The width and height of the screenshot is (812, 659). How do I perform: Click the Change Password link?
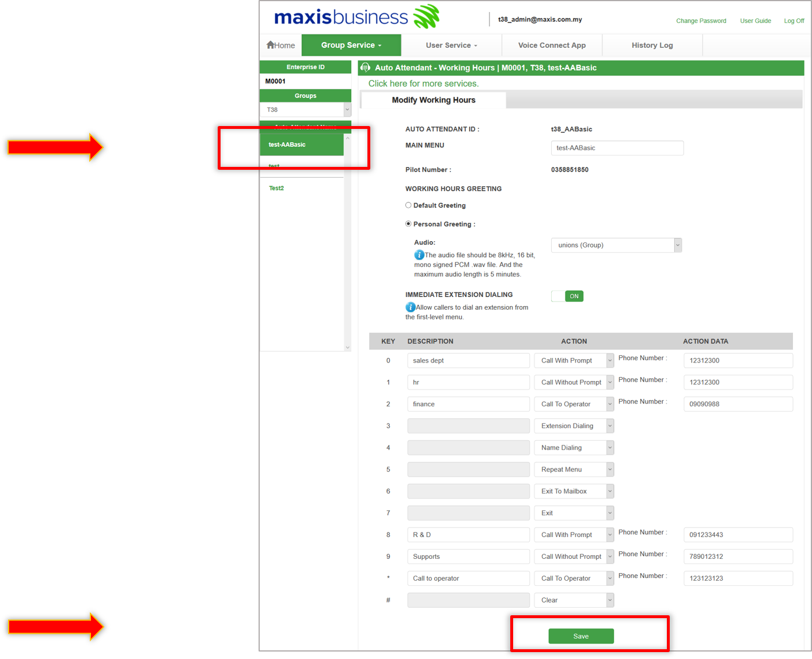701,21
